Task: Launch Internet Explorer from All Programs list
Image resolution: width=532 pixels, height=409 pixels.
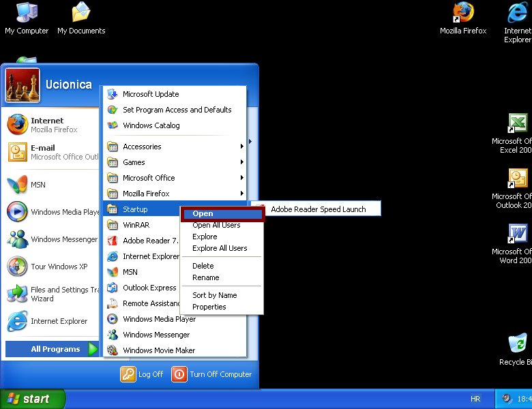Action: (142, 256)
